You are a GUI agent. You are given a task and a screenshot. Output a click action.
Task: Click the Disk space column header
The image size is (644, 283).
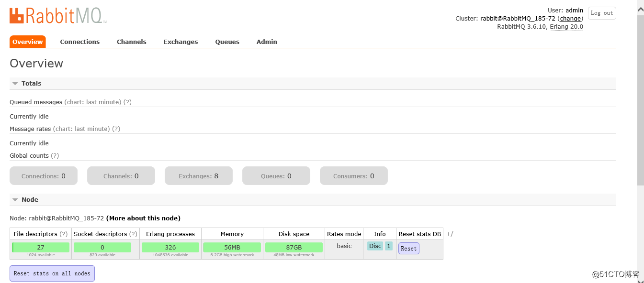tap(294, 234)
